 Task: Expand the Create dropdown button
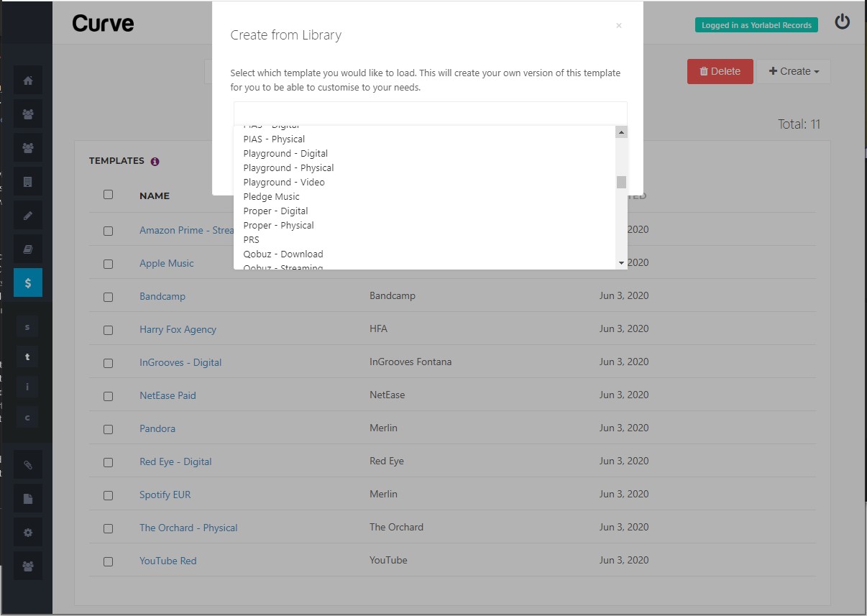794,71
